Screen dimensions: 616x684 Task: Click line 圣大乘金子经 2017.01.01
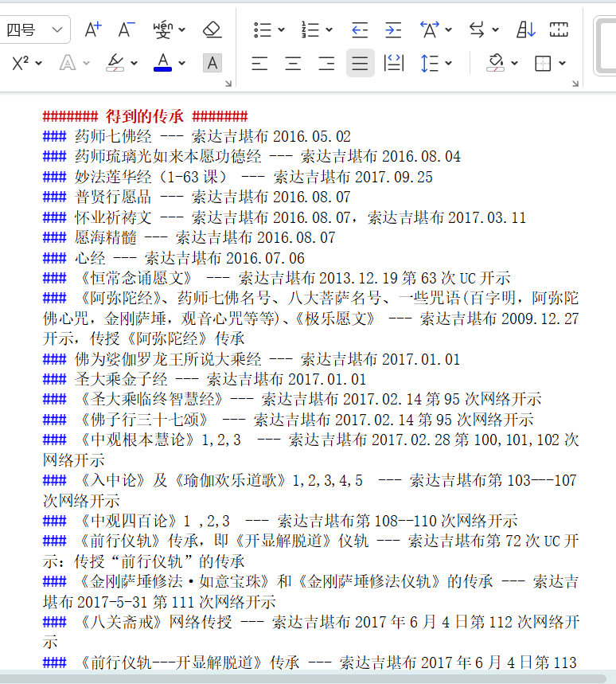click(x=205, y=379)
